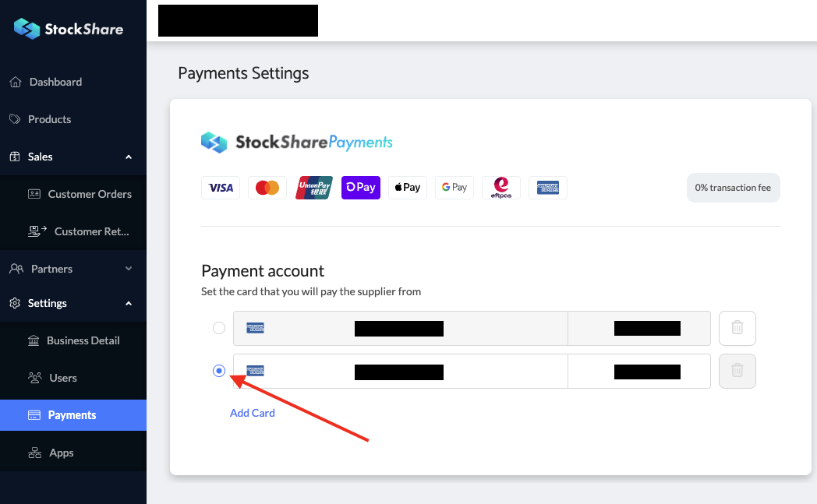This screenshot has height=504, width=817.
Task: Click the Visa card icon
Action: click(x=221, y=188)
